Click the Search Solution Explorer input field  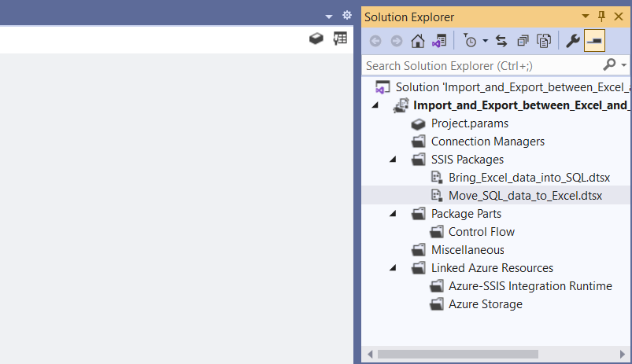pyautogui.click(x=480, y=65)
